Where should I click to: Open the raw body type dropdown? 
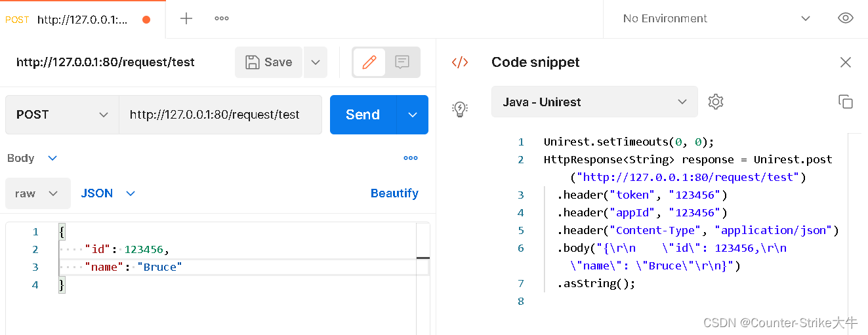(x=38, y=193)
